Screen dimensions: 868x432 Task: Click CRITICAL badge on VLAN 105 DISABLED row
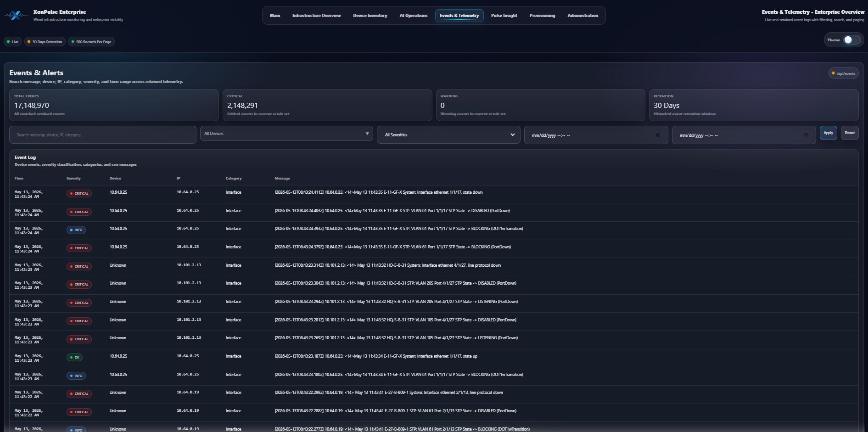[79, 321]
